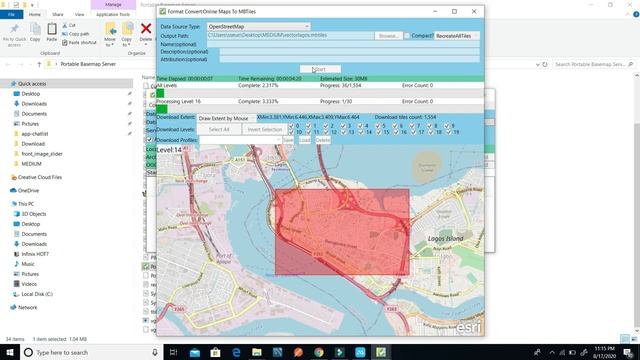This screenshot has width=640, height=360.
Task: Uncheck download level 5 checkbox
Action: pyautogui.click(x=378, y=126)
